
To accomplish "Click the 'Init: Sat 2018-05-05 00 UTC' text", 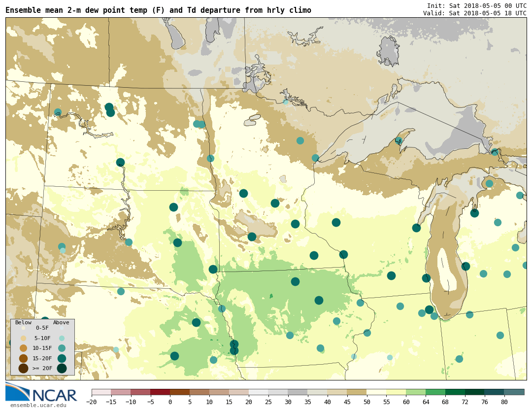I will pyautogui.click(x=476, y=6).
